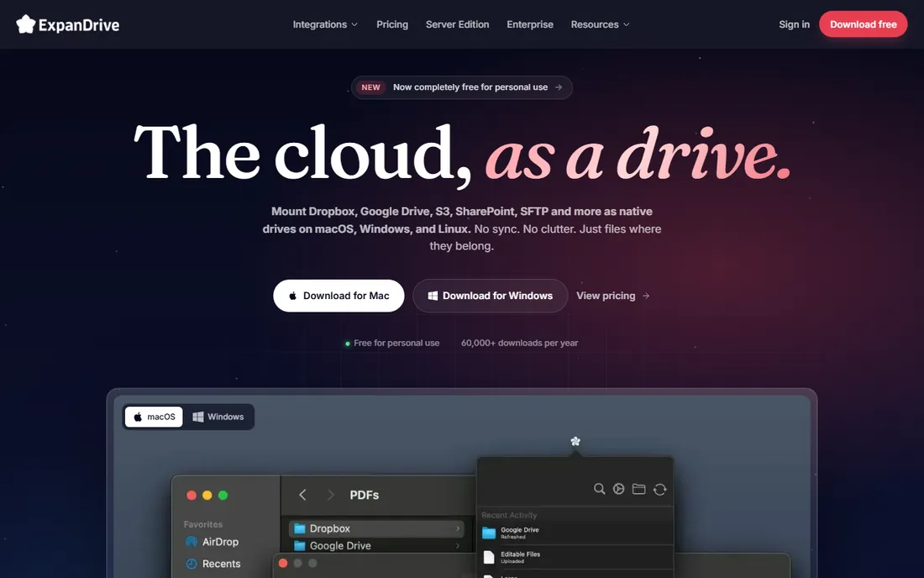Select the macOS preview tab

pyautogui.click(x=154, y=417)
